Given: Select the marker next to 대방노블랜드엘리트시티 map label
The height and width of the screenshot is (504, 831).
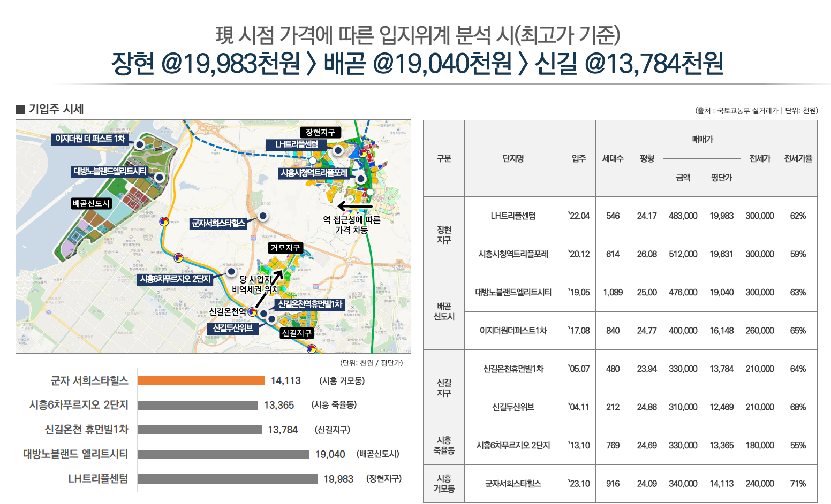Looking at the screenshot, I should pos(159,177).
